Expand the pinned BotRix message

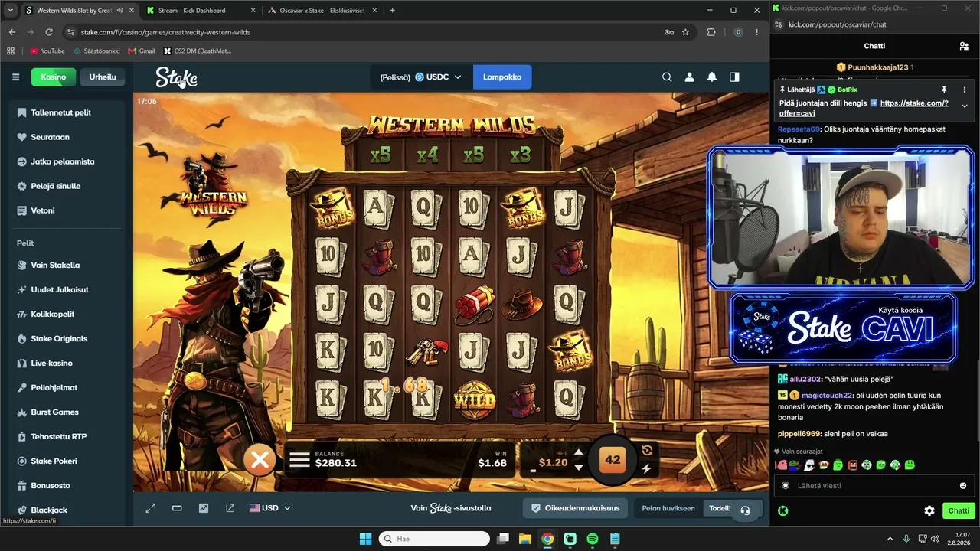964,106
